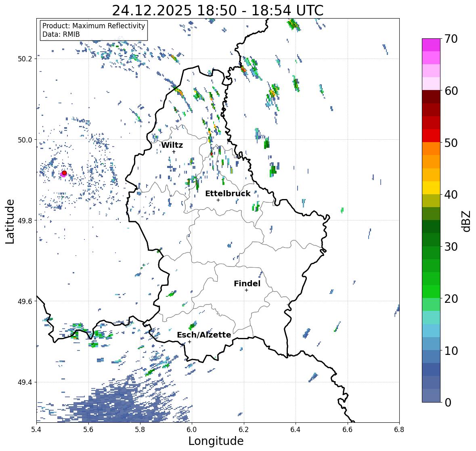The image size is (476, 451).
Task: Click the 49.4 latitude tick label
Action: [25, 382]
